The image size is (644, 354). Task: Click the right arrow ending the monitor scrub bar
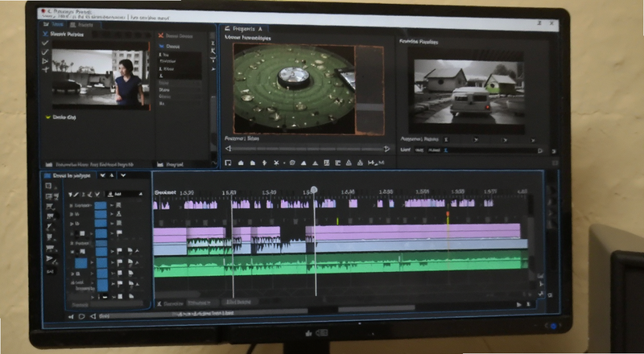pos(386,149)
